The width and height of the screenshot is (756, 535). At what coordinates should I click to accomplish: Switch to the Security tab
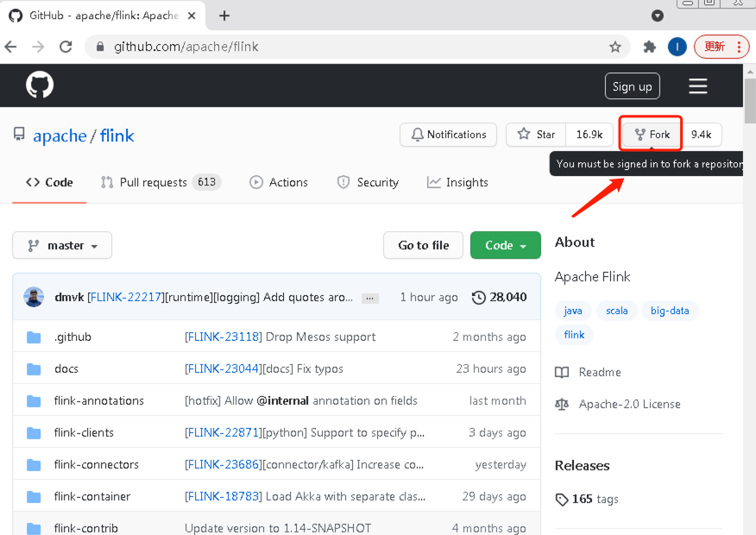tap(368, 182)
